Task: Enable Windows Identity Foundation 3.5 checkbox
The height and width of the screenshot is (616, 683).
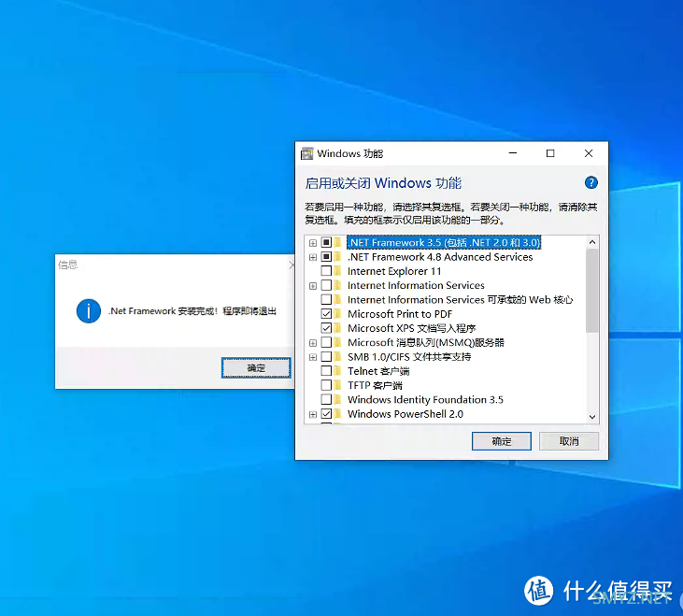Action: (326, 399)
